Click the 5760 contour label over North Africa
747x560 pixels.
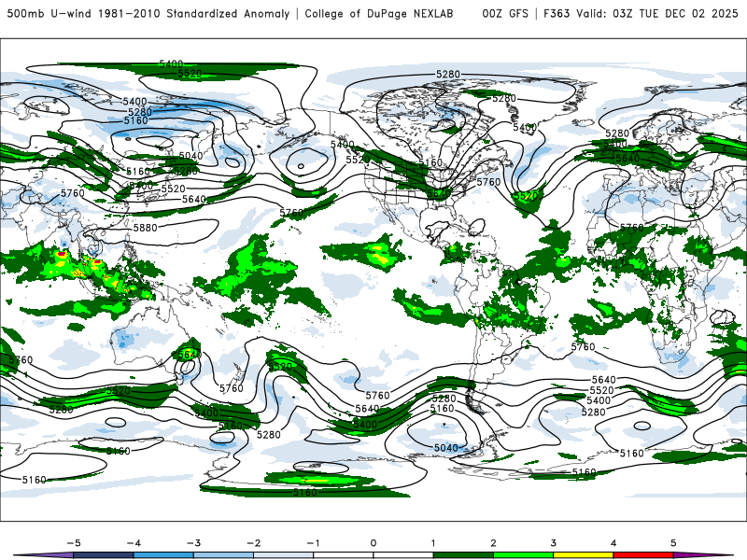[x=632, y=228]
